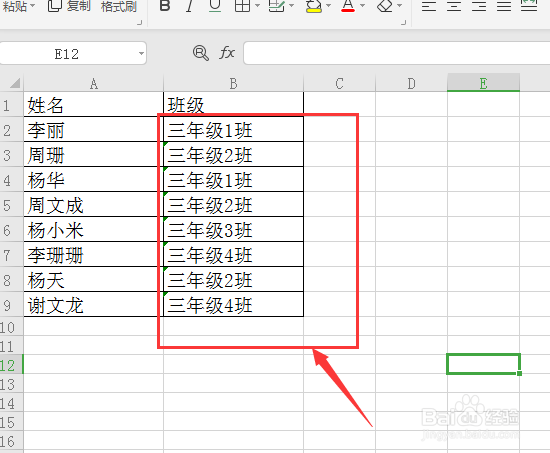Expand the clear eraser dropdown arrow

coord(400,6)
